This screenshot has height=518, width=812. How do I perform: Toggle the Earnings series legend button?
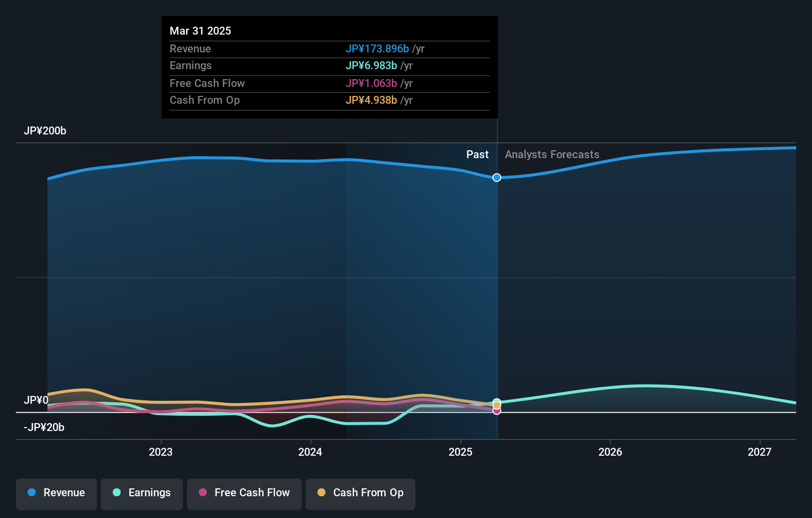[142, 494]
